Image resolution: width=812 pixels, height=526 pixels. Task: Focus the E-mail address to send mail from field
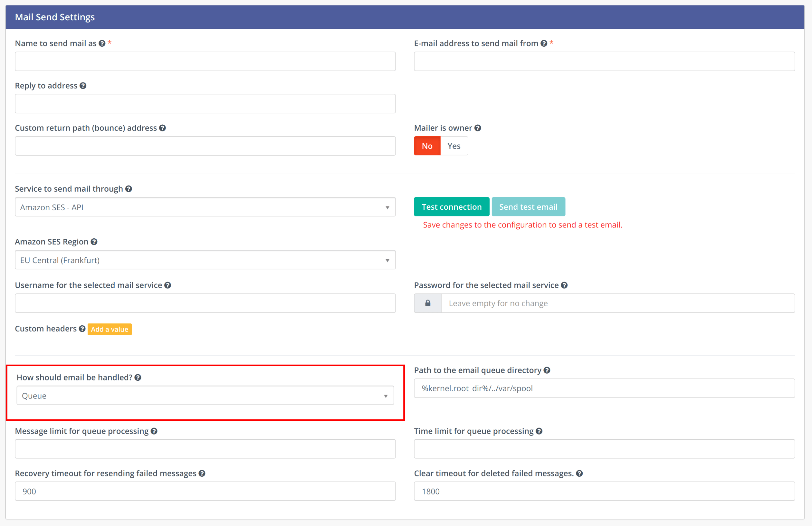tap(604, 62)
